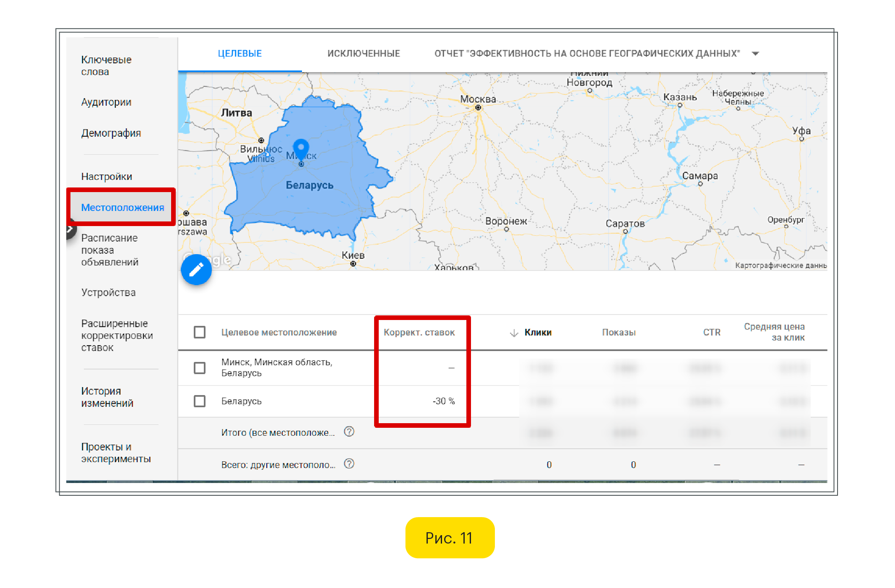The height and width of the screenshot is (588, 895).
Task: Open Расширенные корректировки ставок section
Action: click(117, 336)
